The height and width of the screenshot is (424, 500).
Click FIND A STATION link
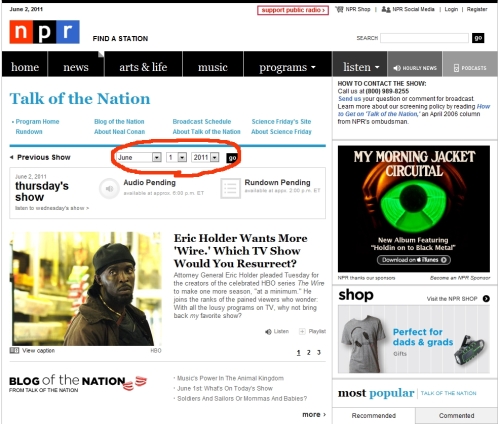click(120, 39)
